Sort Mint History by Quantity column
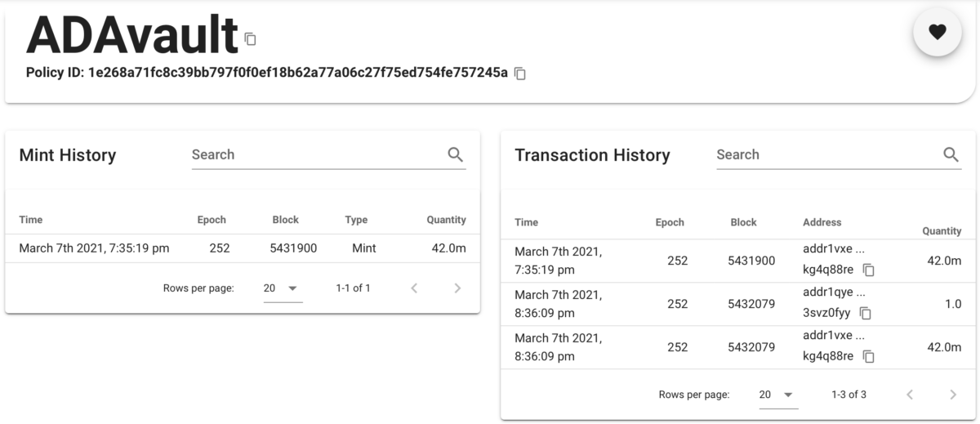The width and height of the screenshot is (980, 424). 446,220
